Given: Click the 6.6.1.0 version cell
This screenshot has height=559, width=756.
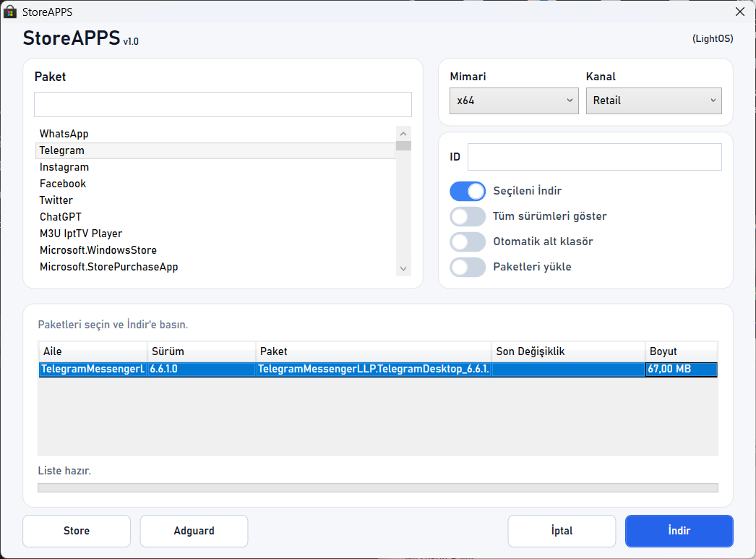Looking at the screenshot, I should tap(202, 370).
